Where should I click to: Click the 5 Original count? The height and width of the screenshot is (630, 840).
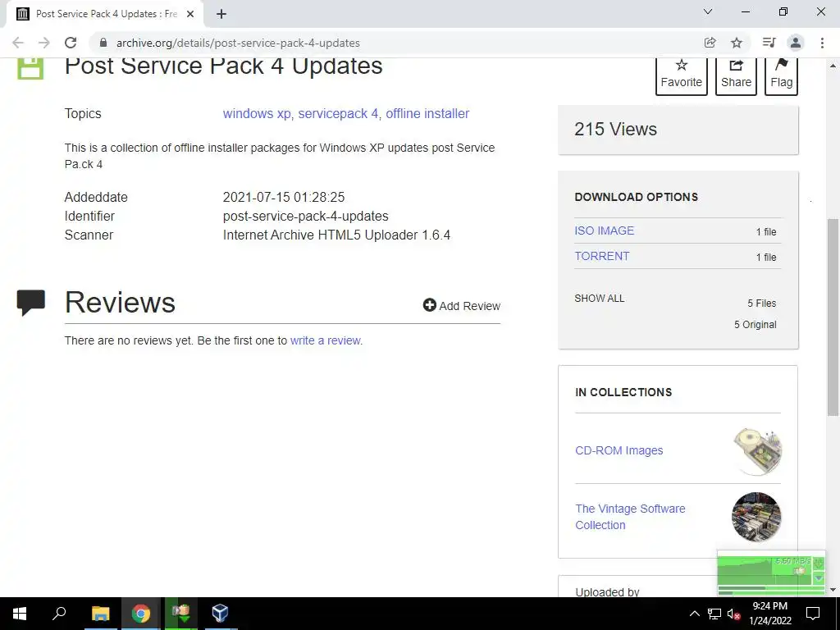pos(756,325)
